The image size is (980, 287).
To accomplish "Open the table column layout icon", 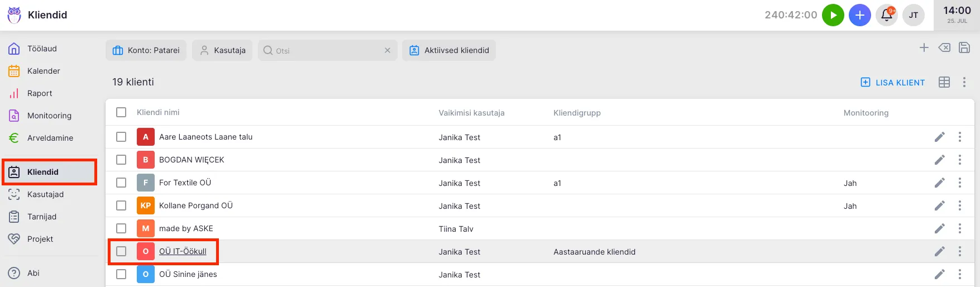I will click(x=944, y=82).
